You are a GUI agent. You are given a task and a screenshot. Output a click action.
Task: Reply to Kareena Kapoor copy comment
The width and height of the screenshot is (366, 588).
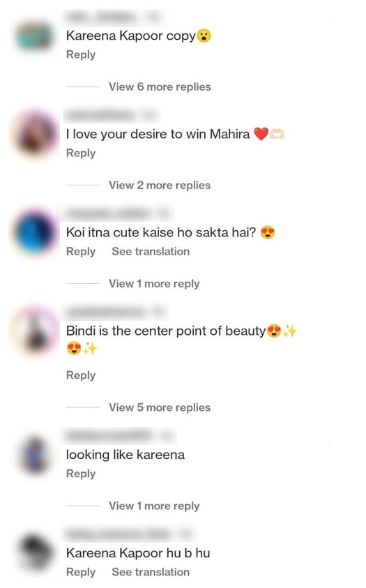[x=81, y=54]
